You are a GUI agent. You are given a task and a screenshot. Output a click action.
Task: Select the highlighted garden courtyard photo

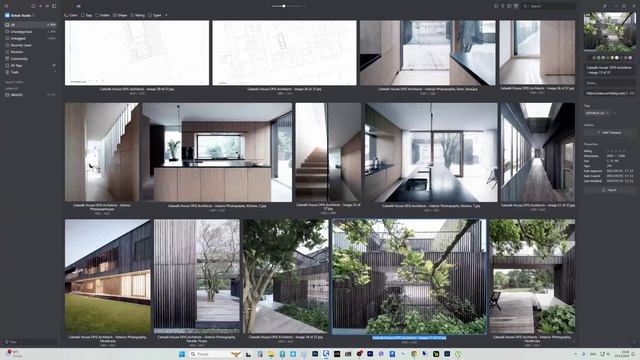pyautogui.click(x=409, y=276)
